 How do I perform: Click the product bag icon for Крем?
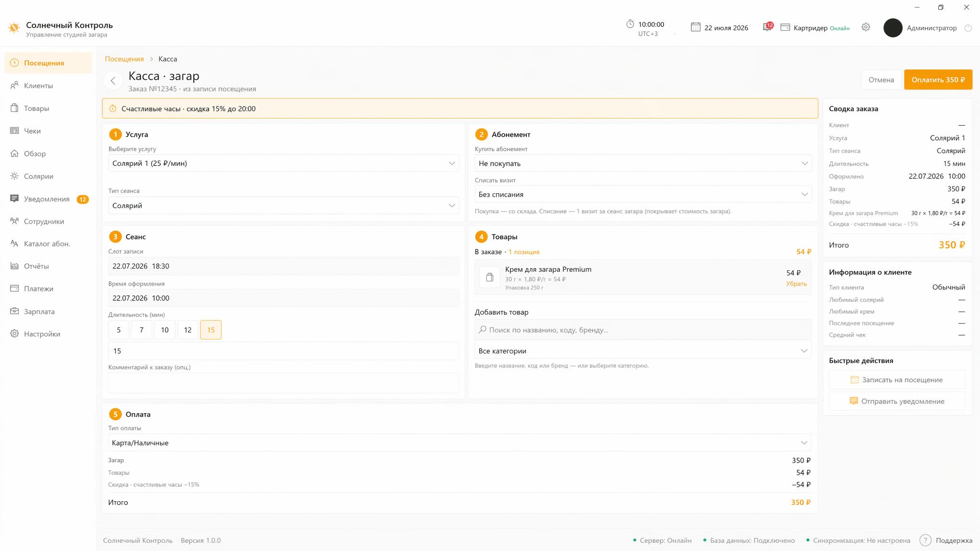490,277
